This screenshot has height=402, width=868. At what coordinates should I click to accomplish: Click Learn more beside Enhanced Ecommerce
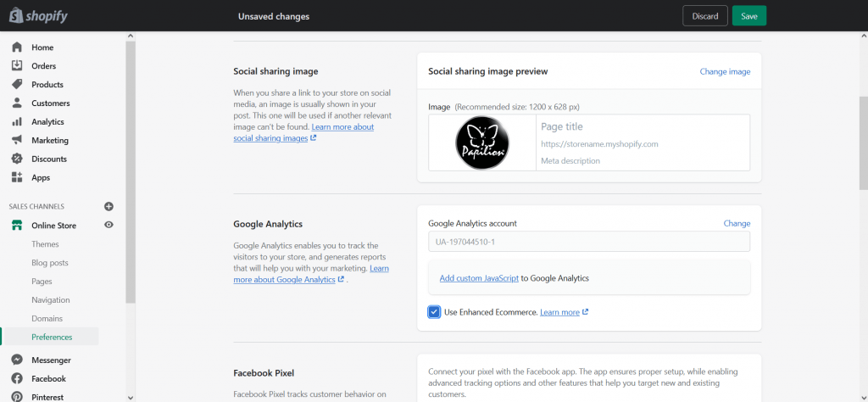[559, 312]
